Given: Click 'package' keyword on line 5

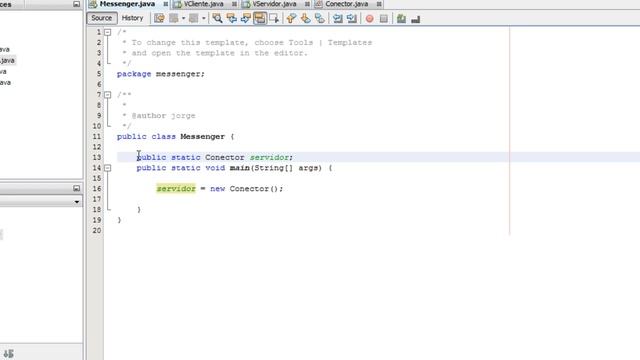Looking at the screenshot, I should 134,74.
